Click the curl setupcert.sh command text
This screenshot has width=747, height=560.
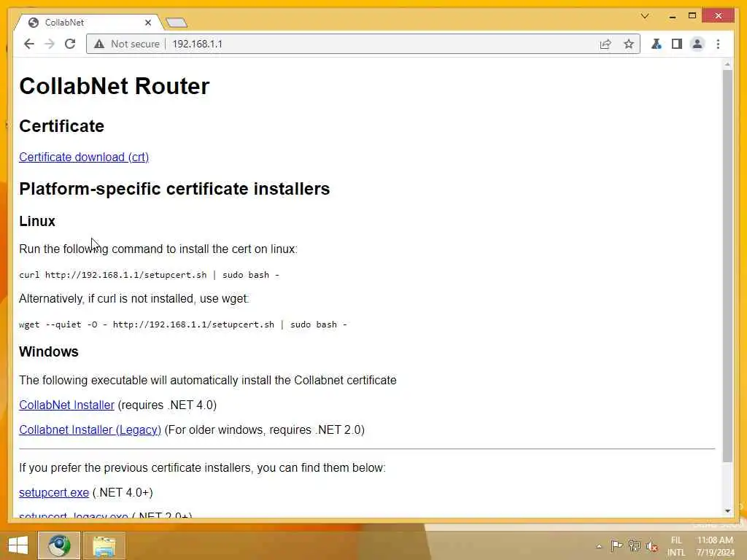click(x=149, y=275)
